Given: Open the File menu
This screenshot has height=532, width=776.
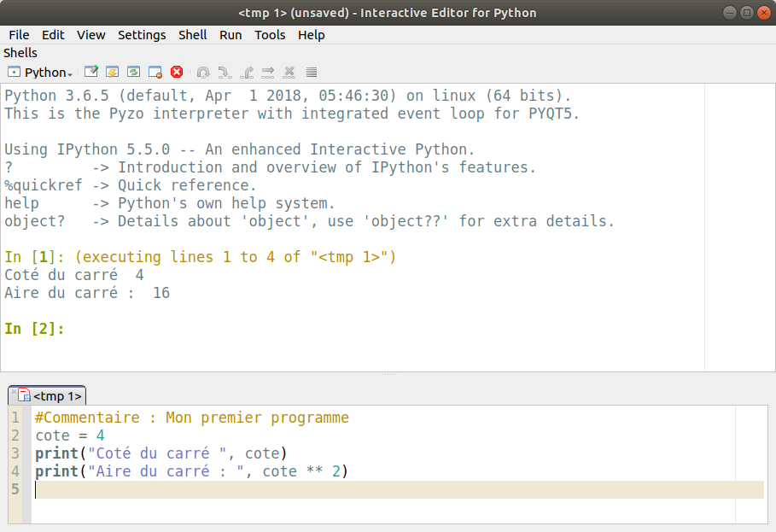Looking at the screenshot, I should point(19,35).
